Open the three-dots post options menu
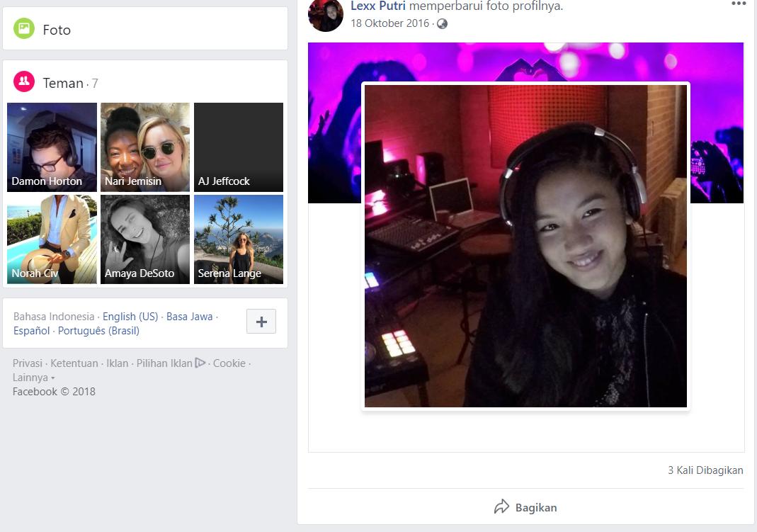The image size is (757, 532). tap(739, 4)
